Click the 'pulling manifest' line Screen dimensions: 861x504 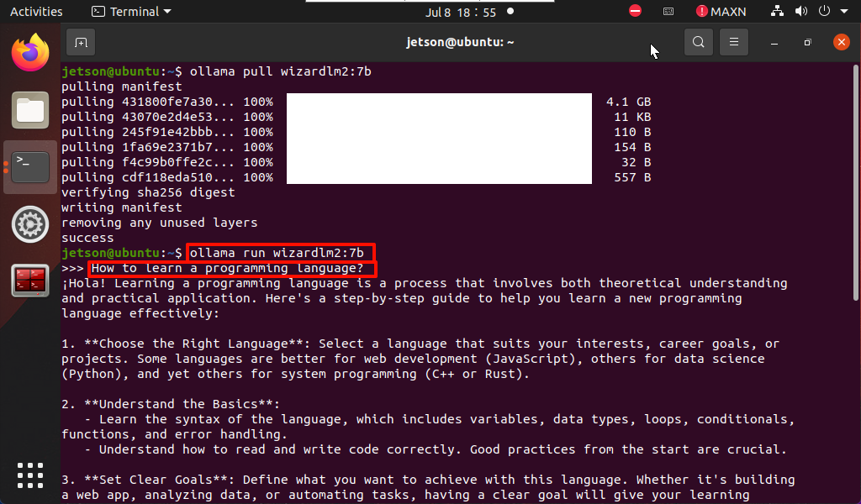click(x=122, y=87)
